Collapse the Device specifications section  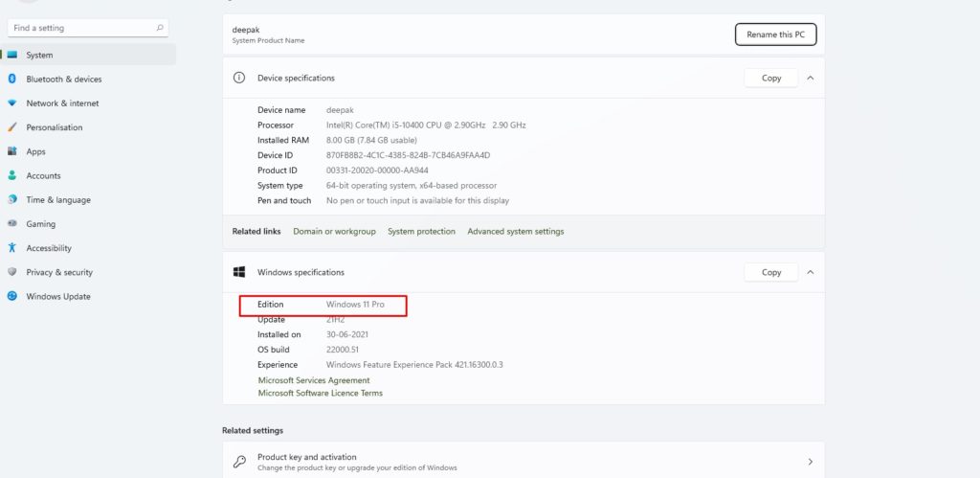point(811,79)
